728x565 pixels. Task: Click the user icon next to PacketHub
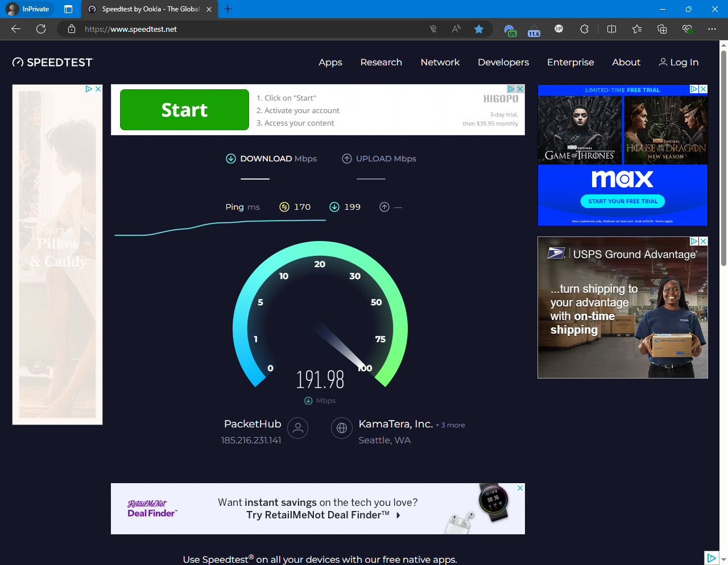pos(298,428)
